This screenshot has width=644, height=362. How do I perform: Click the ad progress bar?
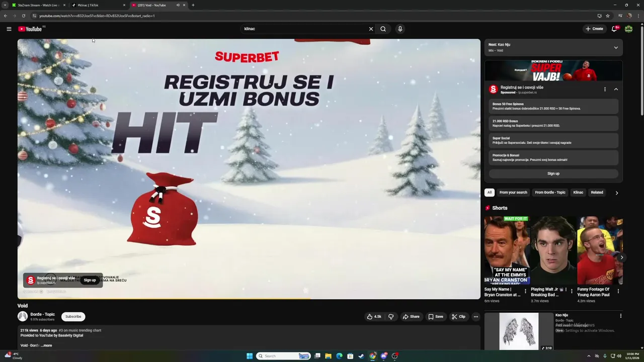[249, 299]
